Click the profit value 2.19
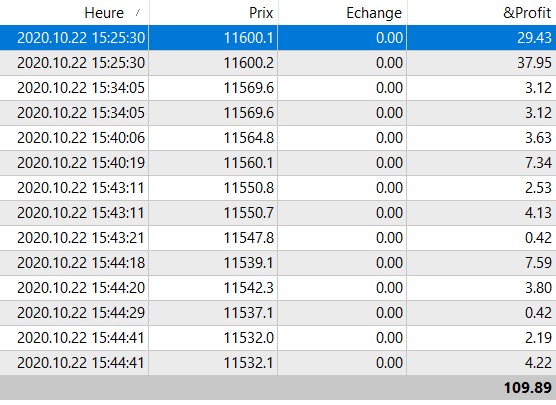Image resolution: width=556 pixels, height=405 pixels. (538, 338)
